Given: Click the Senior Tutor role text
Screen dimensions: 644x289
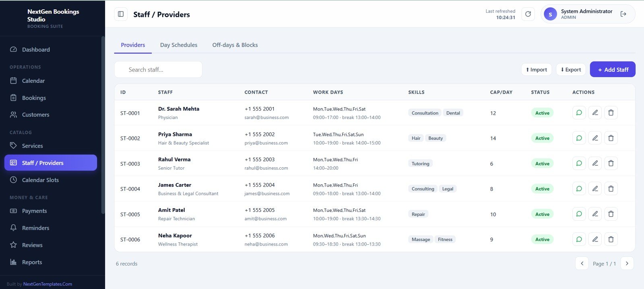Looking at the screenshot, I should 171,168.
